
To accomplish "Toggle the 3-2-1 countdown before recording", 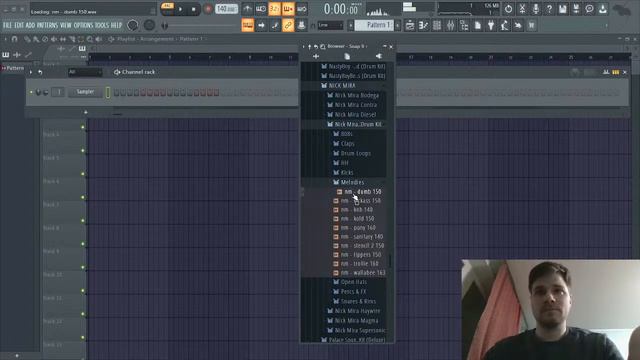I will [274, 9].
